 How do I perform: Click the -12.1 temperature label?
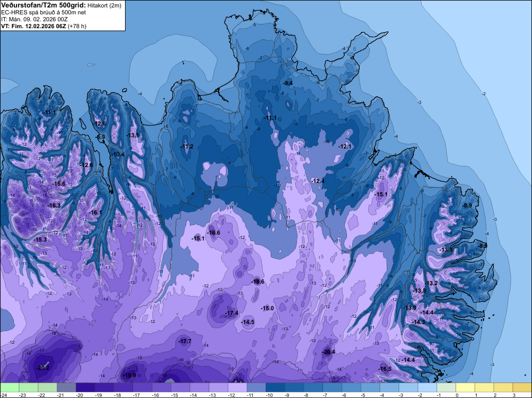tap(345, 146)
